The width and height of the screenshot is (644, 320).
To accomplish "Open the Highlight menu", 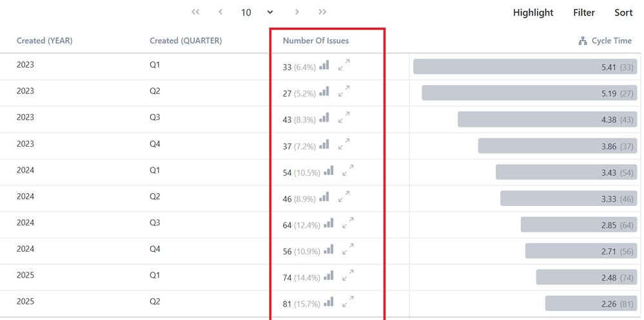I will click(x=533, y=13).
